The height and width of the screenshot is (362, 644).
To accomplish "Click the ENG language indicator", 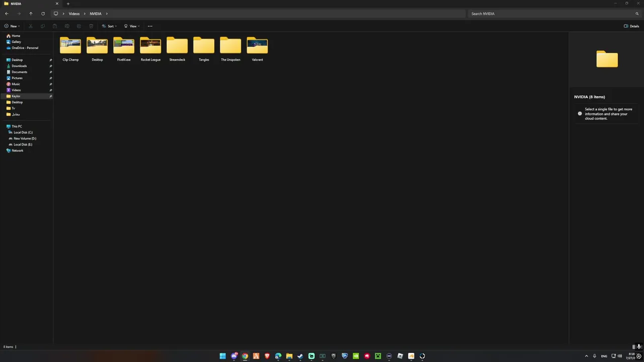I will 604,356.
